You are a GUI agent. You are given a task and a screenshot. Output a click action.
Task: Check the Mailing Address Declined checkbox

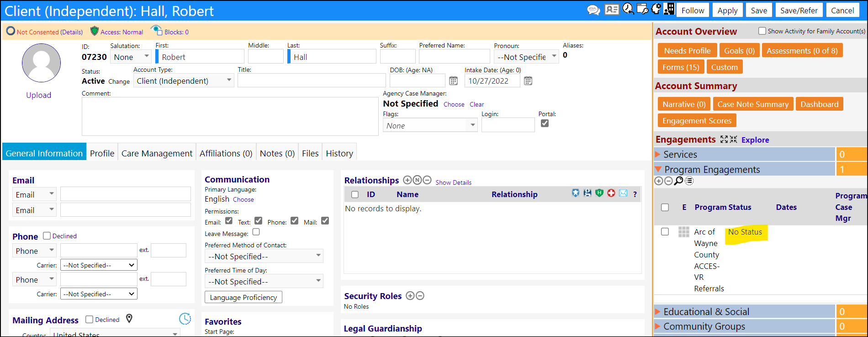[90, 319]
